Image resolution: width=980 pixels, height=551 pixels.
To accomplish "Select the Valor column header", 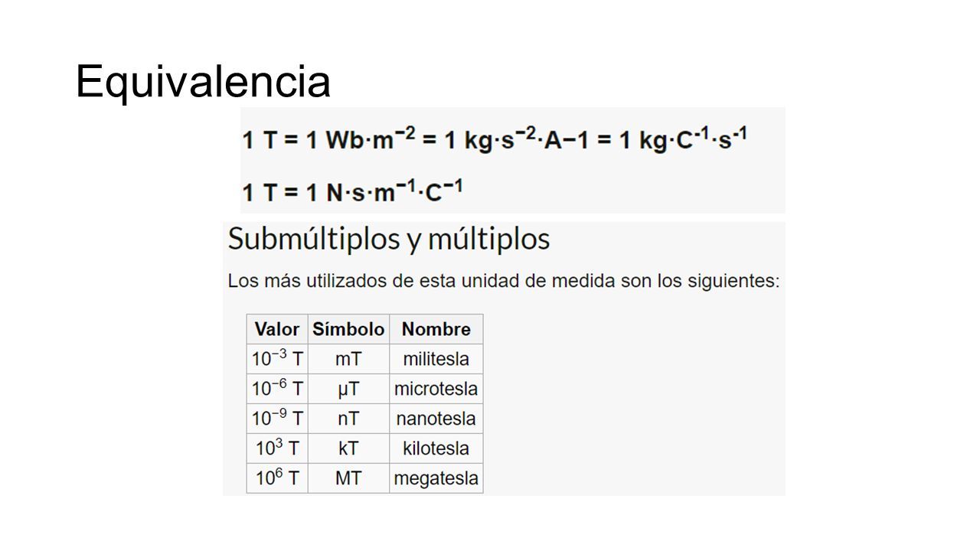I will [277, 329].
